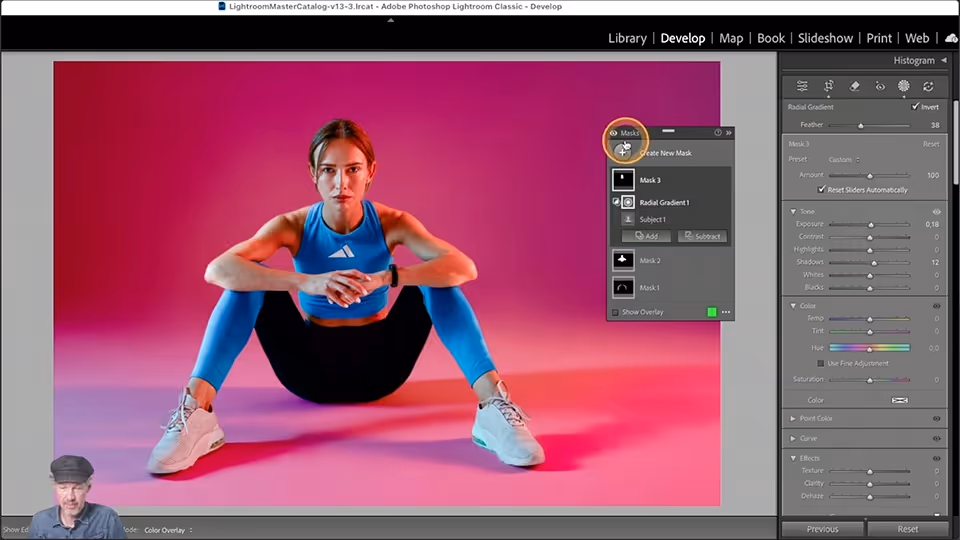Screen dimensions: 960x540
Task: Choose the Healing eraser tool icon
Action: [x=855, y=86]
